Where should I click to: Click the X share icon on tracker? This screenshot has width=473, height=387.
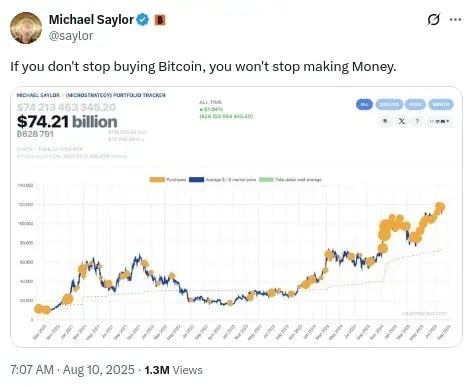[402, 121]
